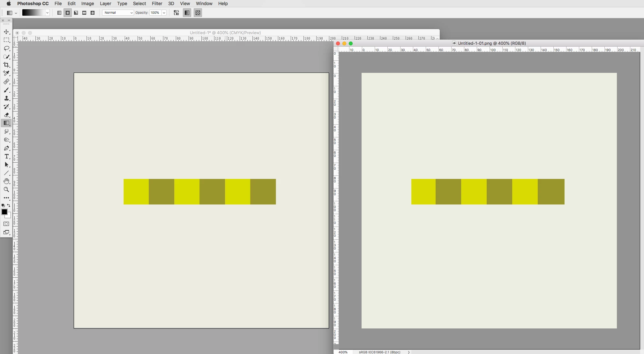Image resolution: width=644 pixels, height=354 pixels.
Task: Select the Lasso tool
Action: pyautogui.click(x=6, y=49)
